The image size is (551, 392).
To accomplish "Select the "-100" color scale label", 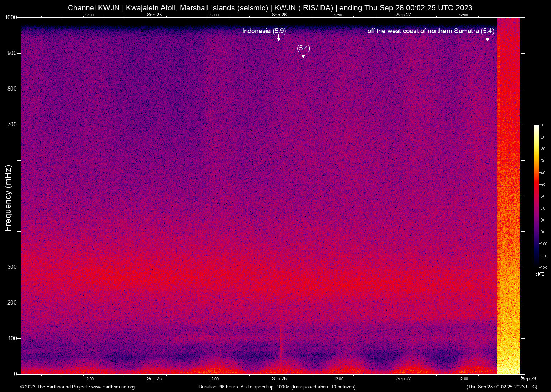I will [543, 244].
